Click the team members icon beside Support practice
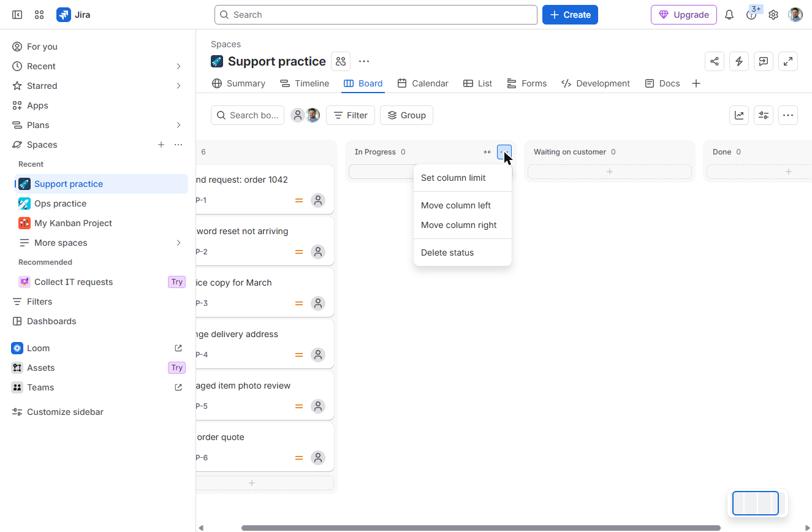Image resolution: width=812 pixels, height=532 pixels. point(341,61)
